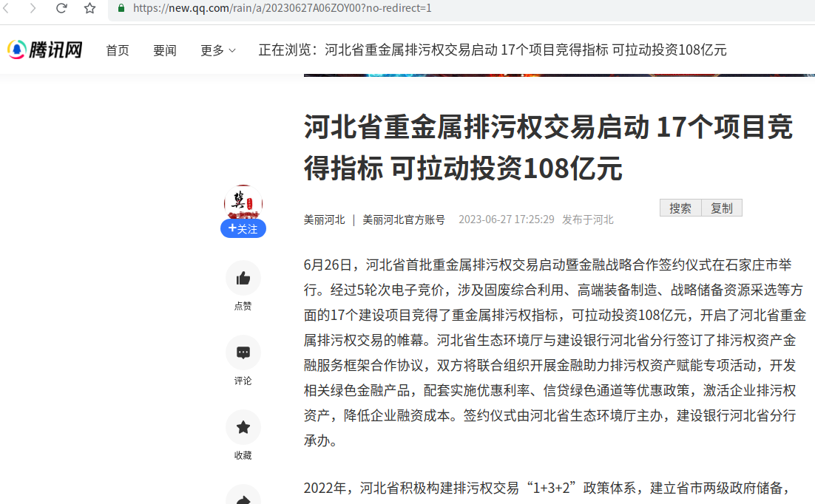This screenshot has width=815, height=504.
Task: Click the 搜索 button
Action: (680, 208)
